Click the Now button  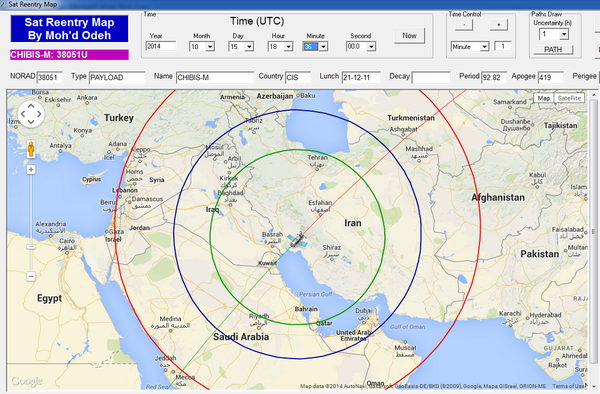pos(409,36)
